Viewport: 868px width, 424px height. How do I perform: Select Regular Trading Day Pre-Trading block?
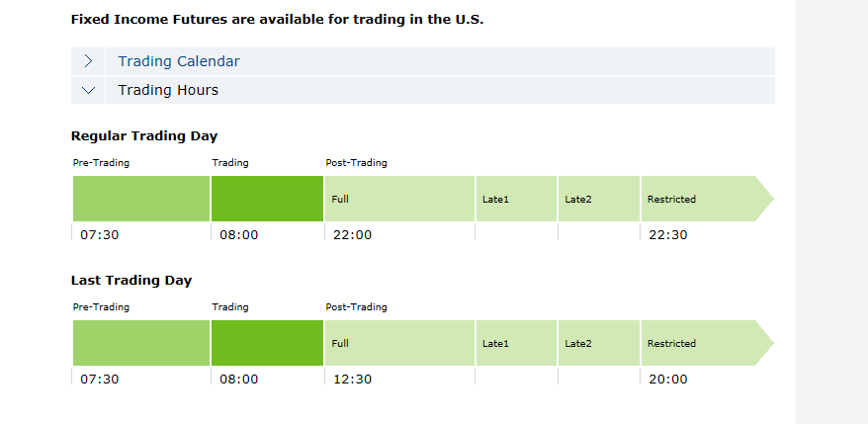(x=141, y=199)
